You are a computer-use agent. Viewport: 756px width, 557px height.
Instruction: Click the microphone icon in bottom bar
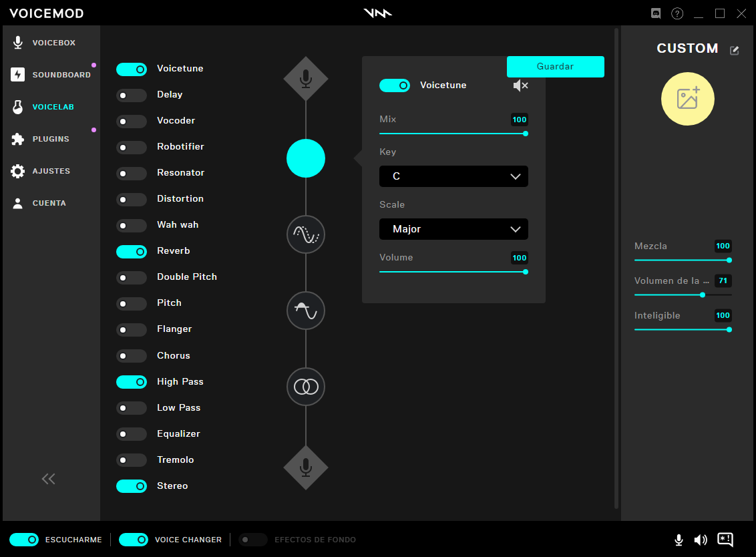click(679, 540)
